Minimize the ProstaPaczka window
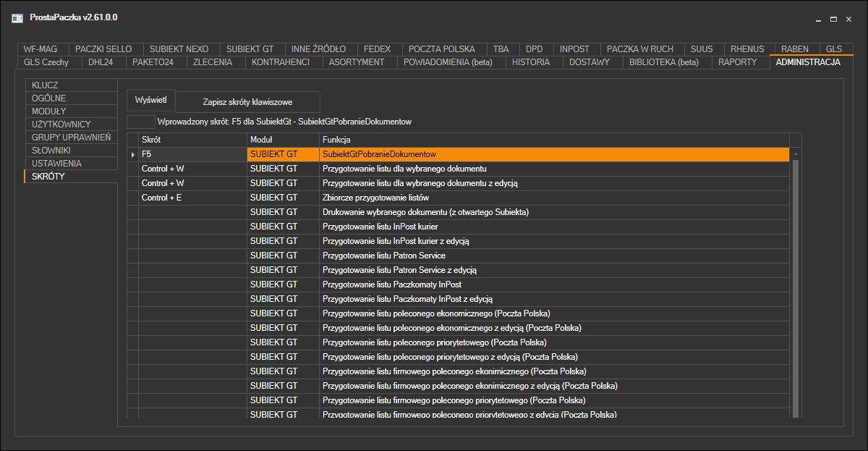The height and width of the screenshot is (451, 868). pos(818,19)
